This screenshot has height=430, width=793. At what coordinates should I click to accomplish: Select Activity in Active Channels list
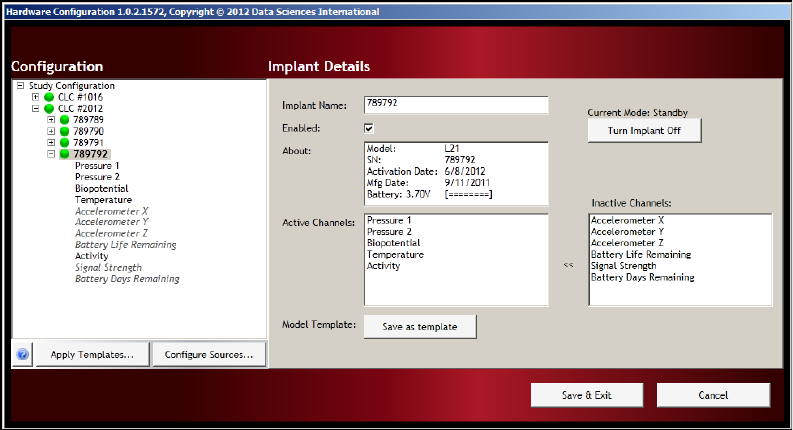click(383, 266)
